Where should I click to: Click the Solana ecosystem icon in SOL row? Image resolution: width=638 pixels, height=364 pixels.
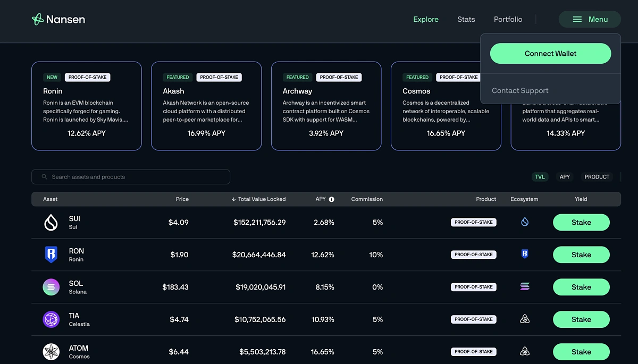pos(525,287)
